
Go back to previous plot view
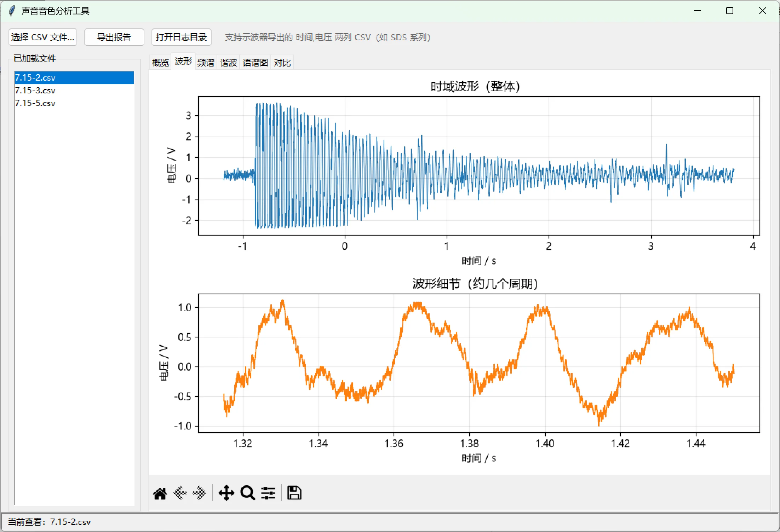[180, 493]
